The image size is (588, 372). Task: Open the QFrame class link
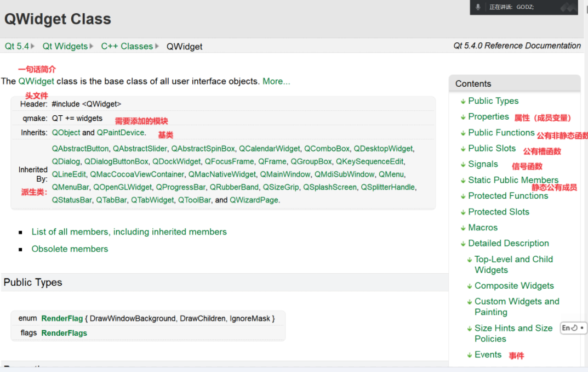pyautogui.click(x=272, y=161)
